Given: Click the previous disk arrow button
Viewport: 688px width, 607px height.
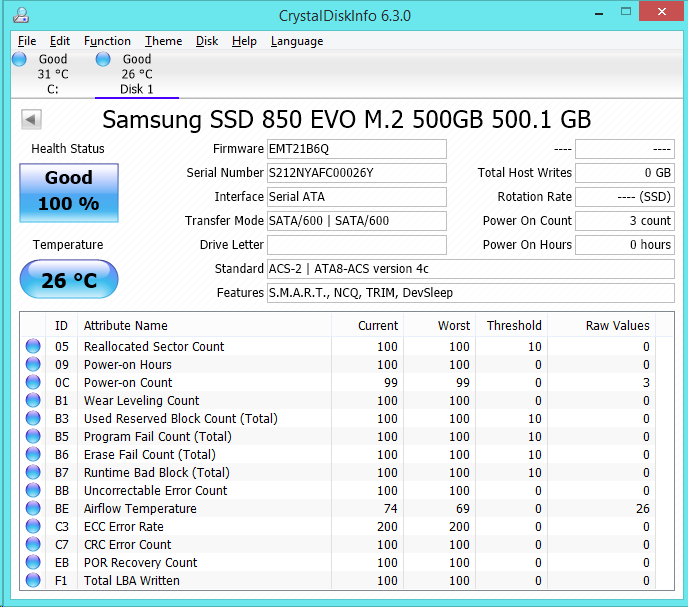Looking at the screenshot, I should pos(31,120).
